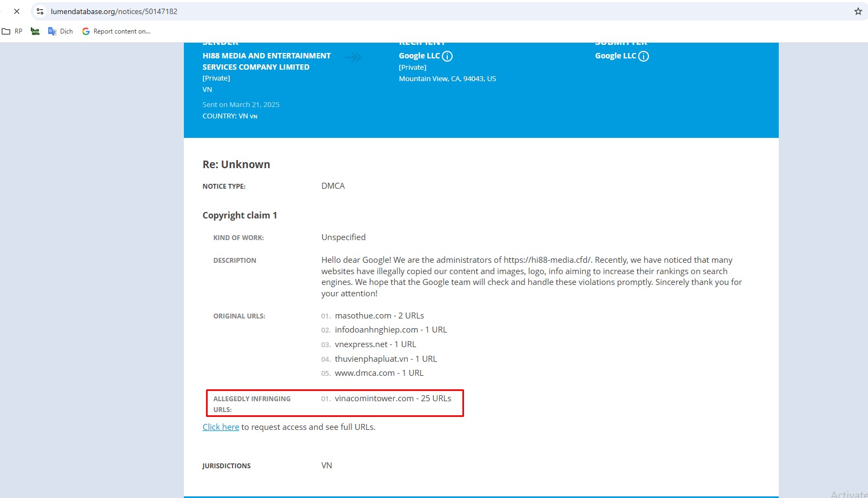Click 'infodoanhnghiep.com - 1 URL' entry
The image size is (868, 498).
tap(391, 329)
